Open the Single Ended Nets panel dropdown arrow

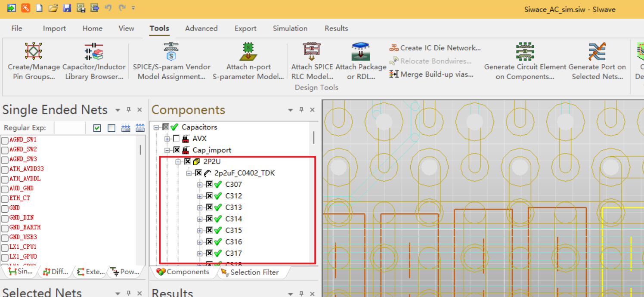[118, 110]
